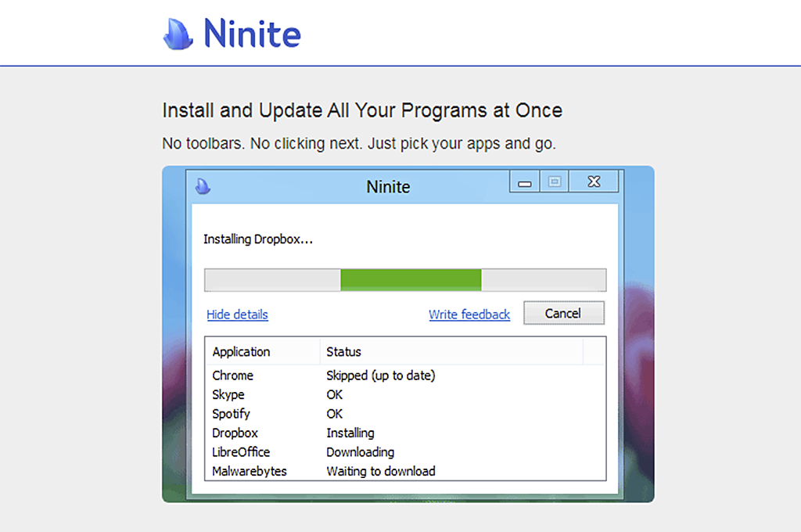Close the Ninite installer dialog
This screenshot has height=532, width=801.
click(x=594, y=182)
